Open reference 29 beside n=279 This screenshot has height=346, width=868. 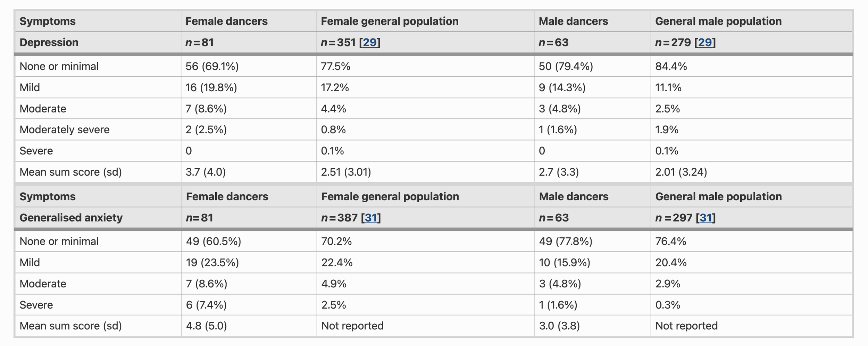pyautogui.click(x=705, y=42)
